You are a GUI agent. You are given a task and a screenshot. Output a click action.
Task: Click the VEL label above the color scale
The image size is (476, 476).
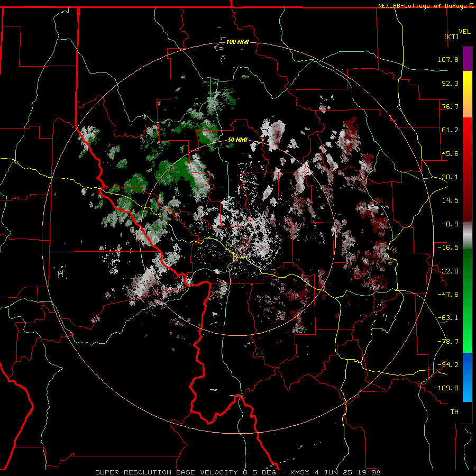click(465, 32)
